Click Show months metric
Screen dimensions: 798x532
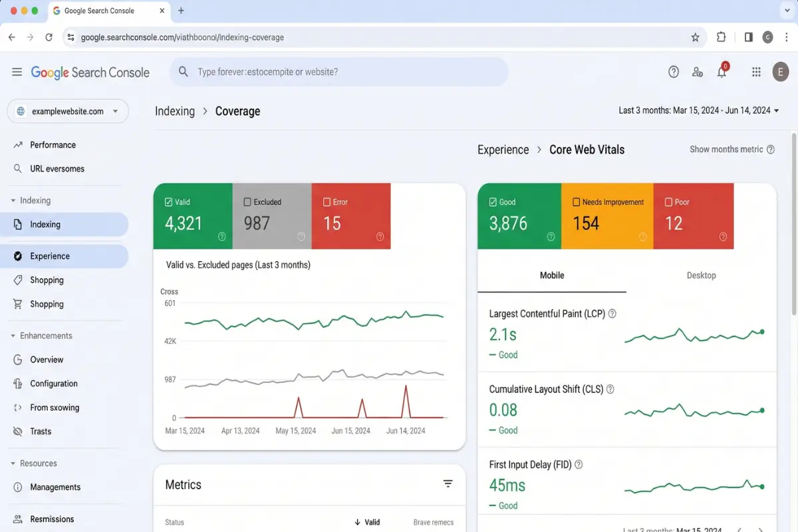(x=726, y=150)
